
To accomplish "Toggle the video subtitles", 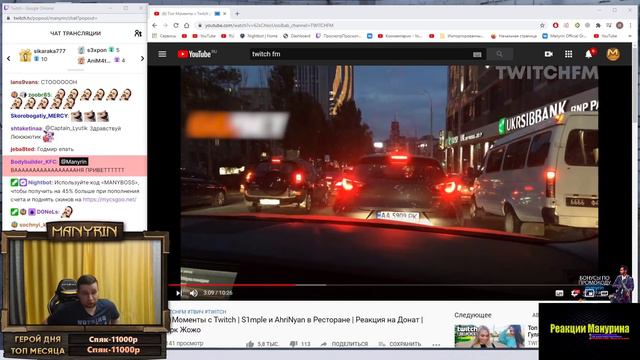I will 559,293.
